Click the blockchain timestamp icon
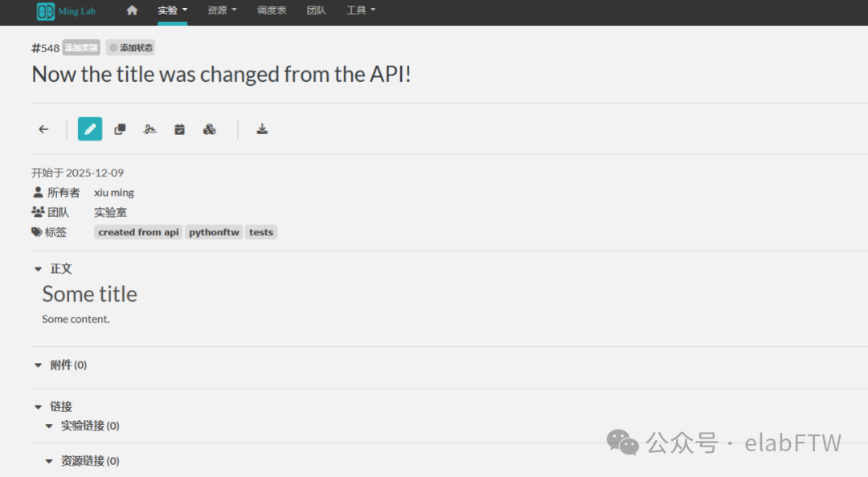Screen dimensions: 868x477 [x=209, y=128]
